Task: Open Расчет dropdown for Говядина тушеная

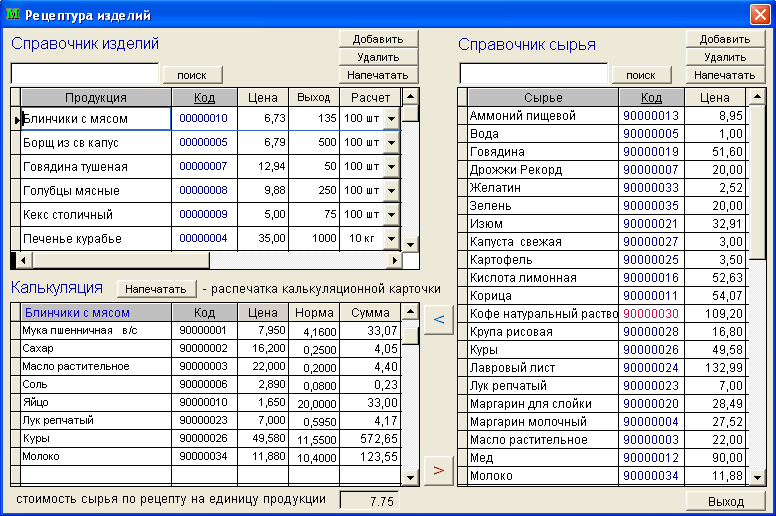Action: pyautogui.click(x=391, y=167)
